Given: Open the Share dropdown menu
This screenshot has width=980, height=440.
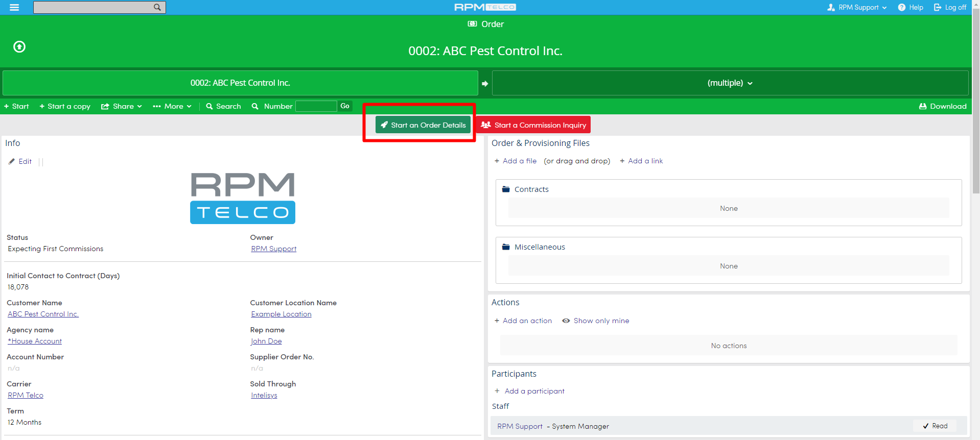Looking at the screenshot, I should pos(122,106).
